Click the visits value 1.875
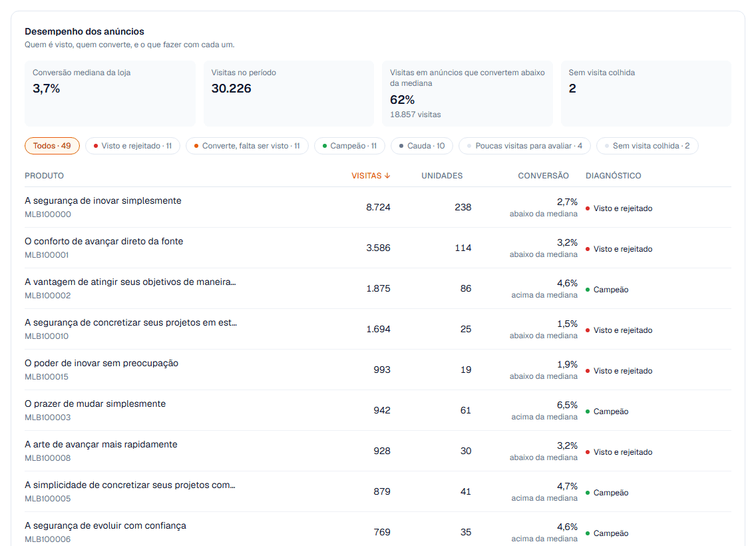Image resolution: width=756 pixels, height=546 pixels. pyautogui.click(x=378, y=288)
